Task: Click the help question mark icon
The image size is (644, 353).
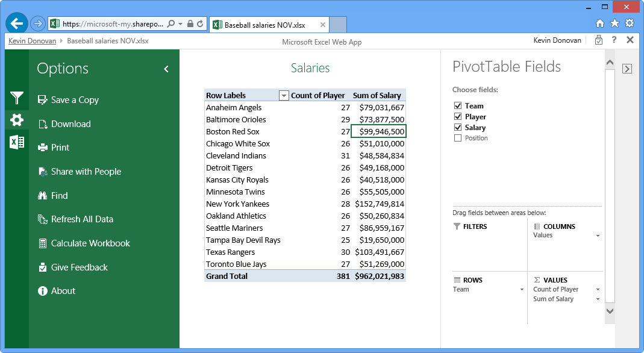Action: [614, 40]
